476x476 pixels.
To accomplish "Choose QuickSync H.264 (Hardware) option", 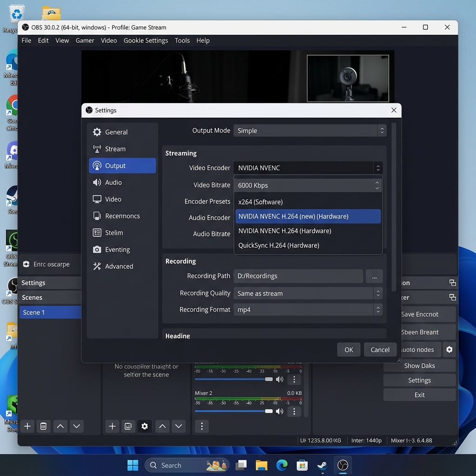I will (308, 245).
